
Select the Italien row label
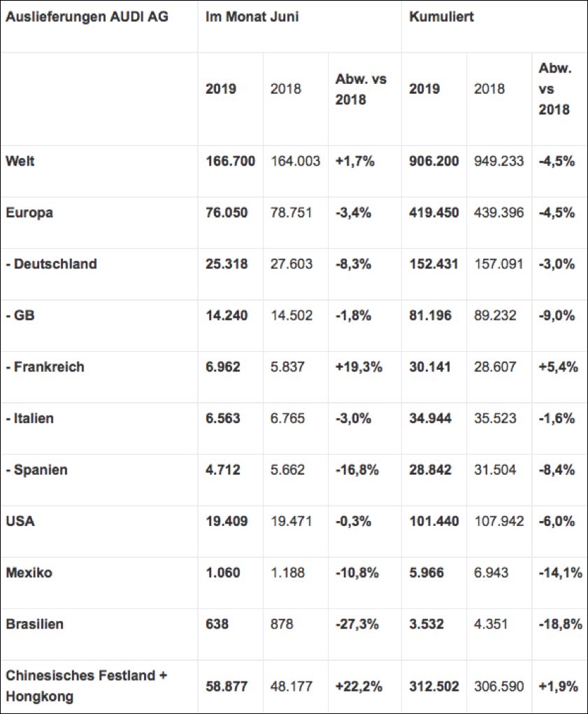click(29, 418)
